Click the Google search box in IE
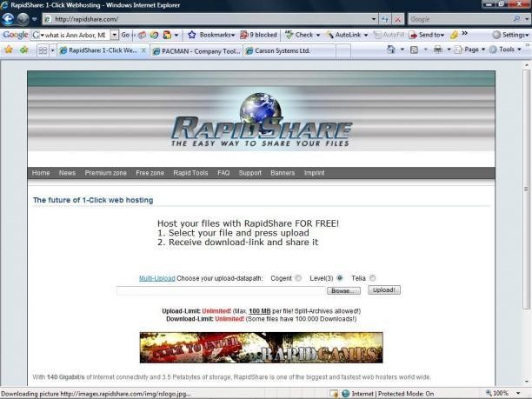The height and width of the screenshot is (399, 532). pyautogui.click(x=460, y=19)
